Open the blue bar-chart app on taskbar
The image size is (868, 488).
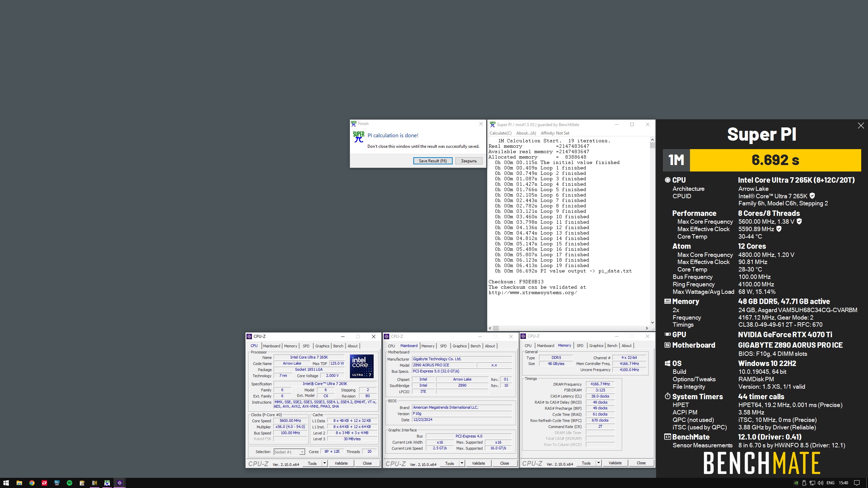click(x=57, y=483)
